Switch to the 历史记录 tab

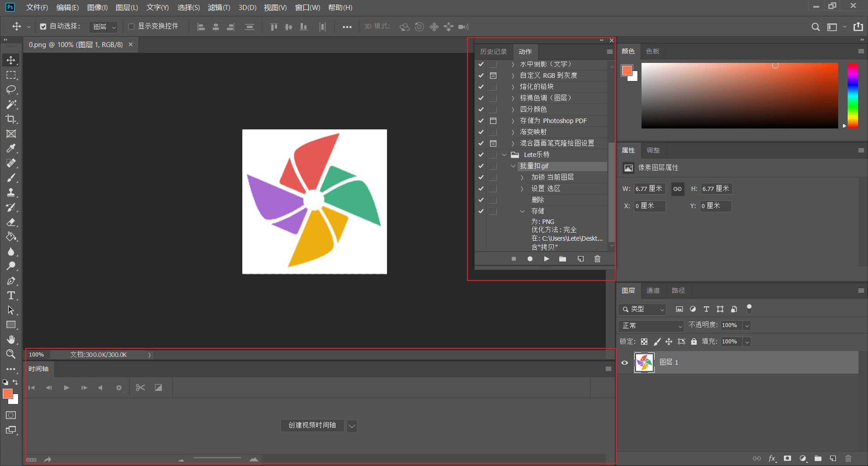(493, 52)
